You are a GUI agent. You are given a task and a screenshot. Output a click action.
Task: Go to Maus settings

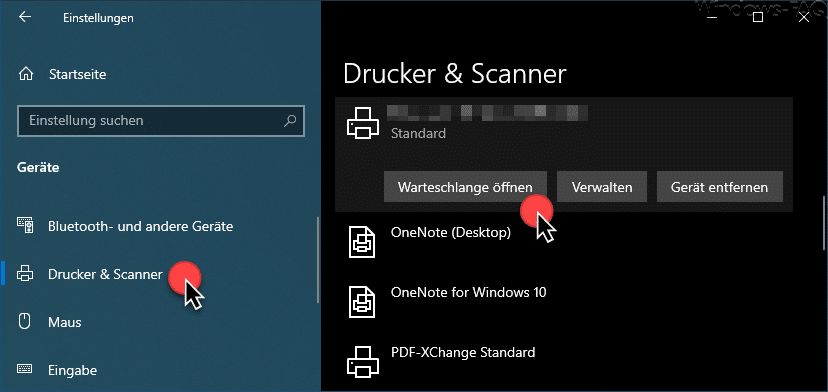point(64,322)
